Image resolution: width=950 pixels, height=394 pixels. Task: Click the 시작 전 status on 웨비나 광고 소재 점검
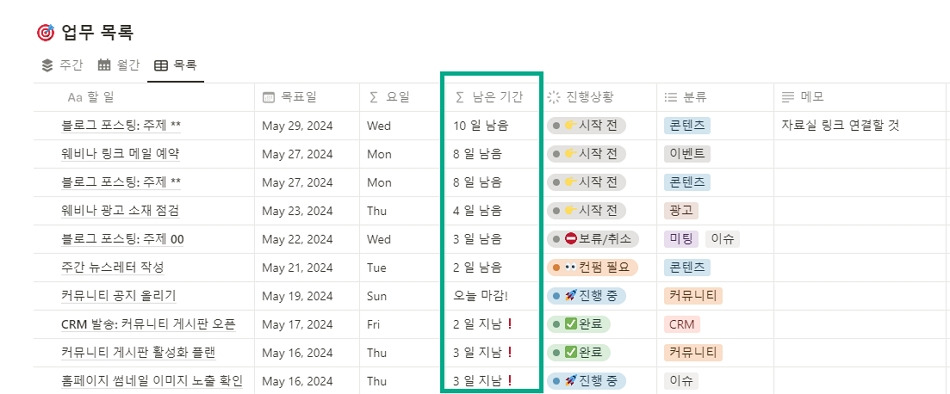coord(586,210)
